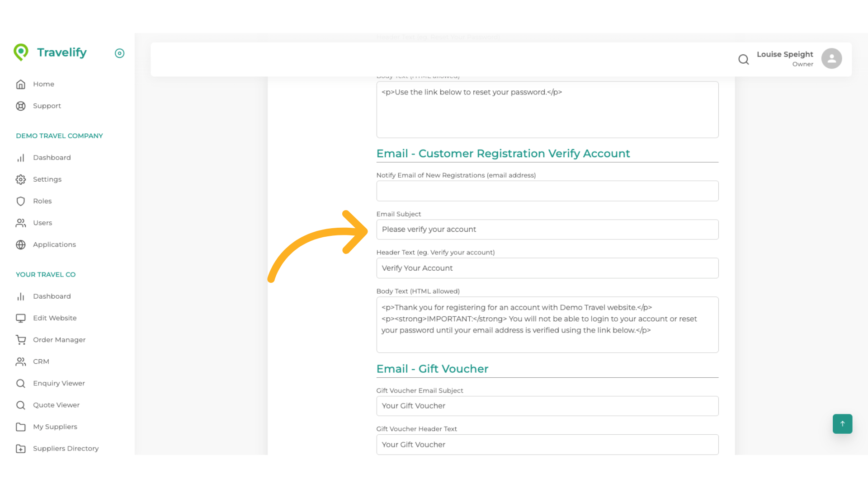
Task: Open the Order Manager cart icon
Action: 21,340
